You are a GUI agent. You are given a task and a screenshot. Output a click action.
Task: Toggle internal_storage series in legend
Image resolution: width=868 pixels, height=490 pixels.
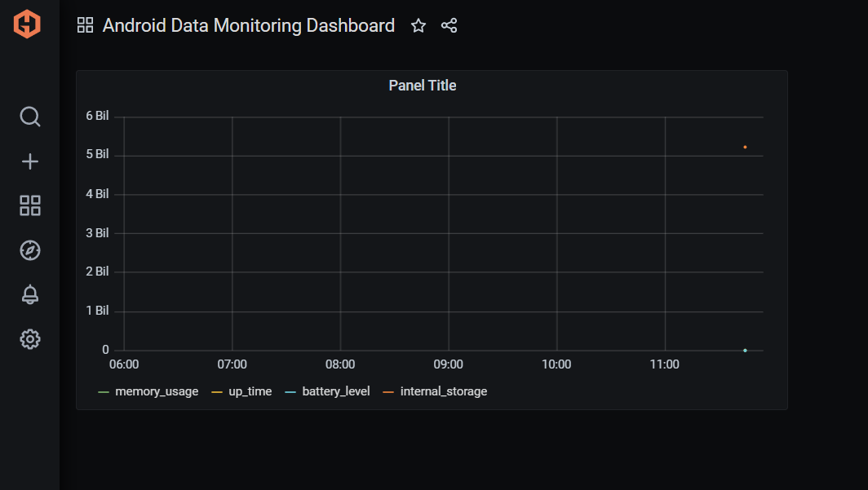point(444,391)
